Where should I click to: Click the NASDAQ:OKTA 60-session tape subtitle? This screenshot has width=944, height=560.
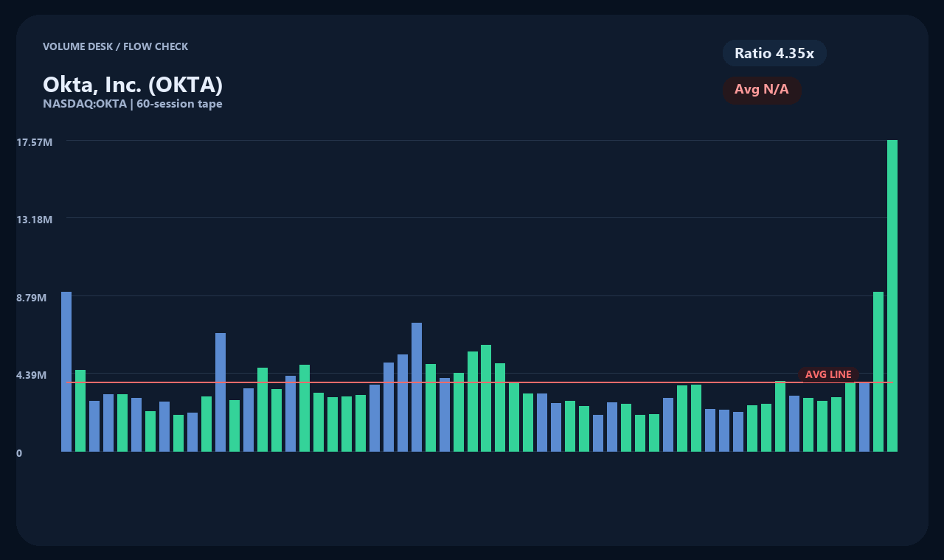click(133, 104)
